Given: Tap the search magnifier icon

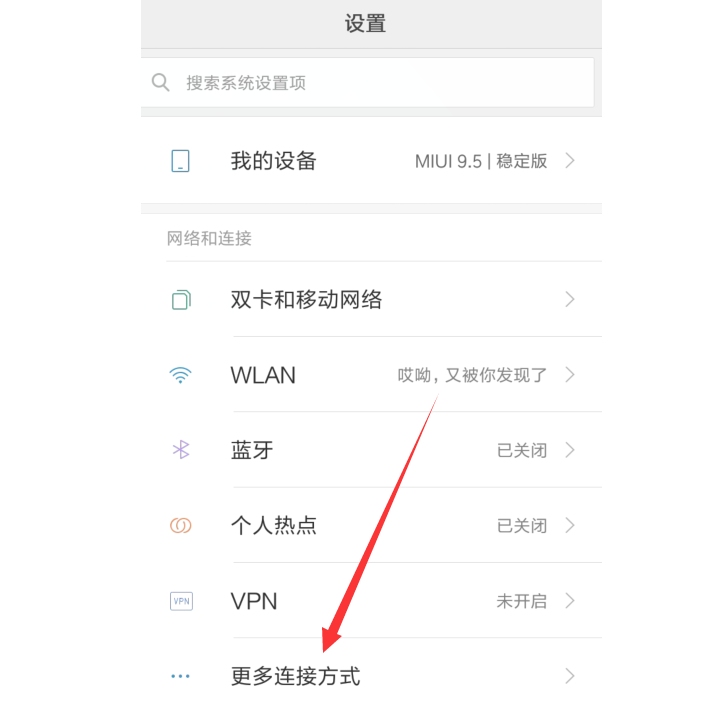Looking at the screenshot, I should (x=160, y=83).
